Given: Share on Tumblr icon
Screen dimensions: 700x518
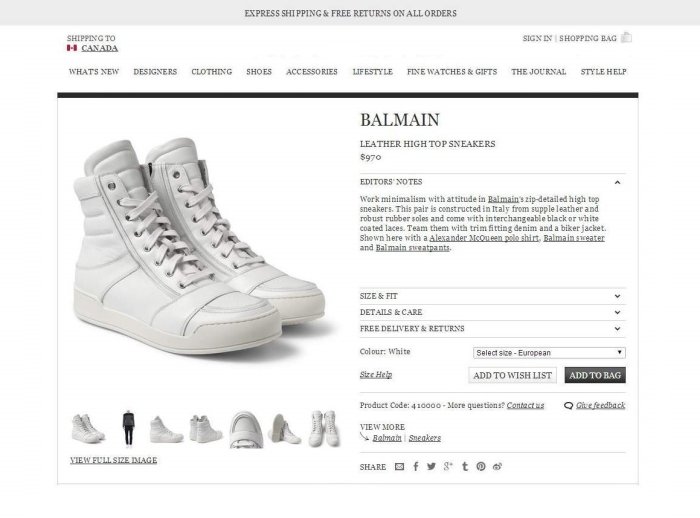Looking at the screenshot, I should pyautogui.click(x=465, y=466).
